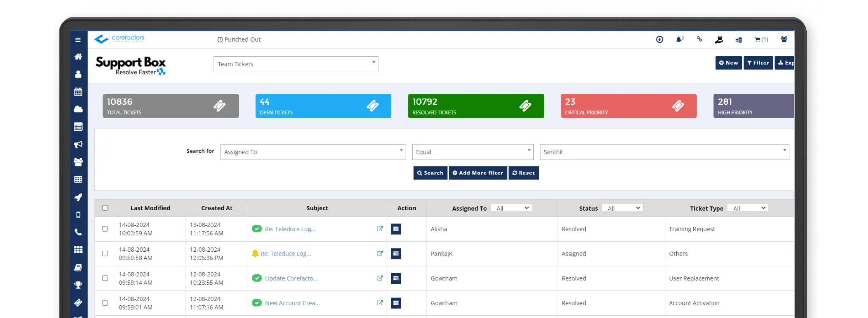Viewport: 868px width, 318px height.
Task: Open the Status column All filter
Action: [x=622, y=208]
